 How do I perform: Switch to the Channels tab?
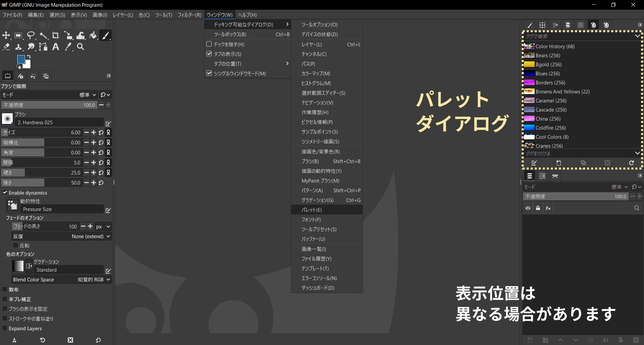(x=542, y=176)
